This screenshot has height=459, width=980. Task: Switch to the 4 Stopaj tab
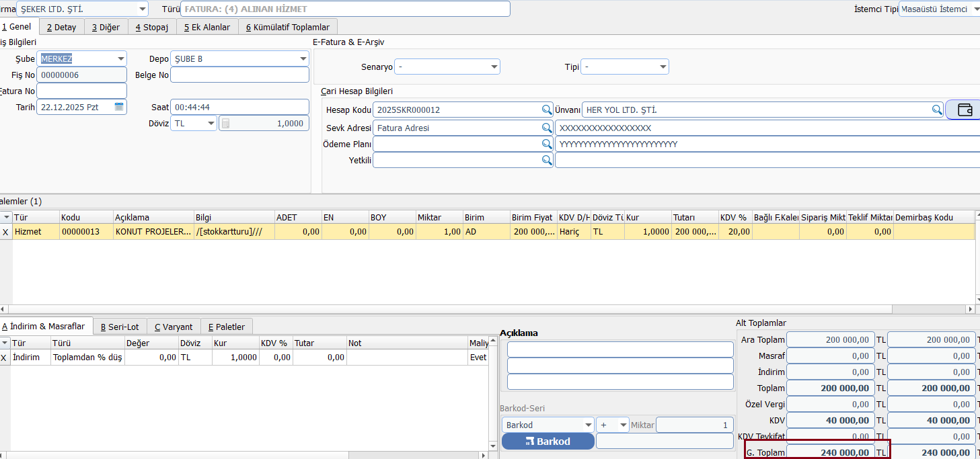[151, 27]
